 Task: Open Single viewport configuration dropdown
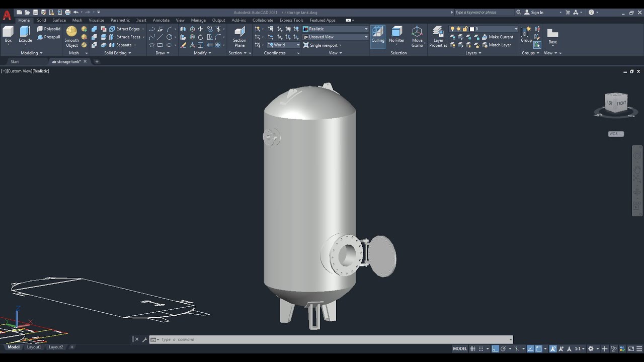click(323, 45)
